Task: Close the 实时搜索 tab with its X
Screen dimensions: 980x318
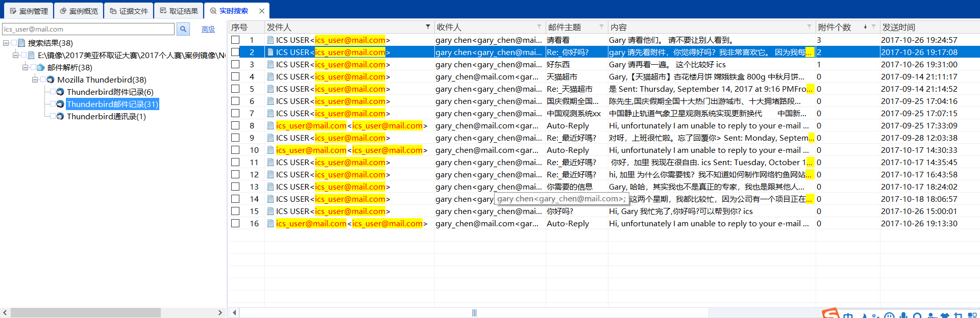Action: (x=262, y=11)
